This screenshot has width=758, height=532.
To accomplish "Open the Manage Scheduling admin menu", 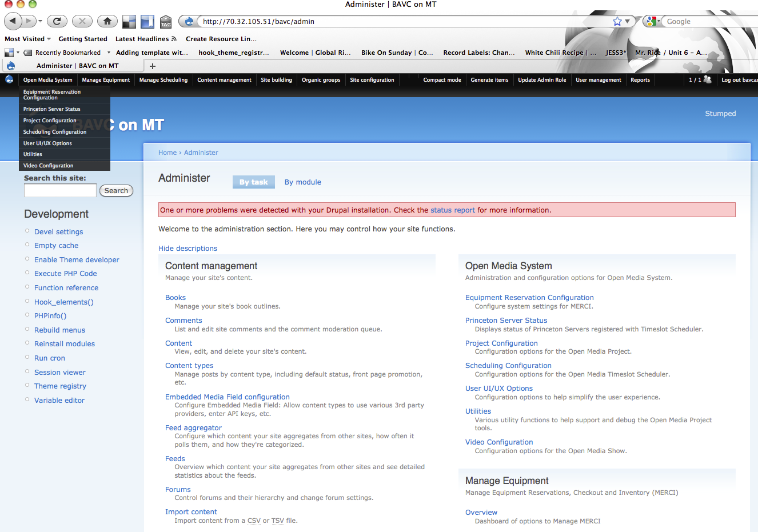I will click(163, 80).
